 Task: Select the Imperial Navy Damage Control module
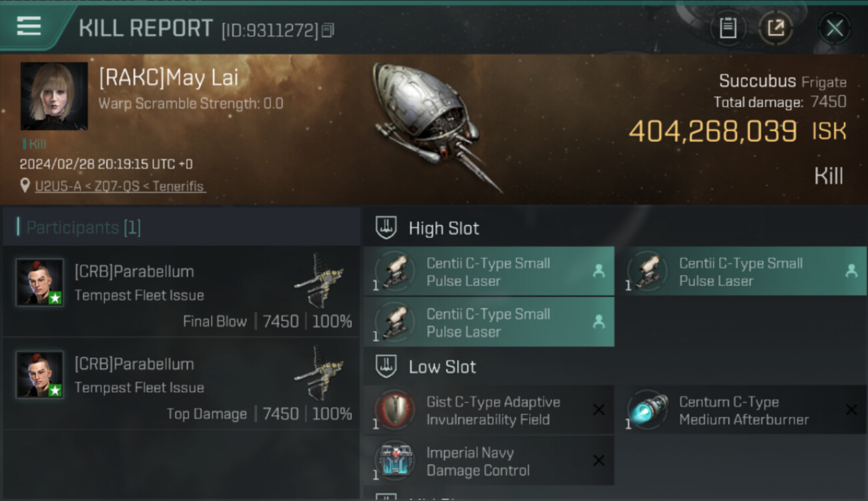pos(489,461)
